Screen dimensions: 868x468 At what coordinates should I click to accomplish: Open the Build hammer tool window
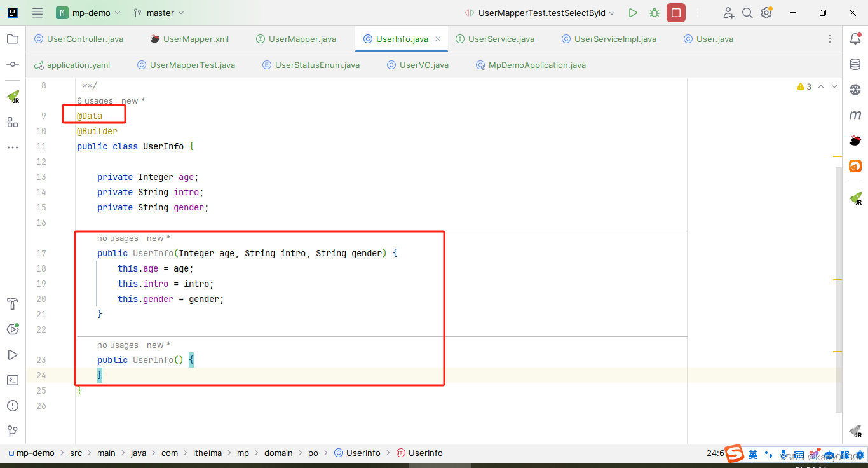(13, 304)
